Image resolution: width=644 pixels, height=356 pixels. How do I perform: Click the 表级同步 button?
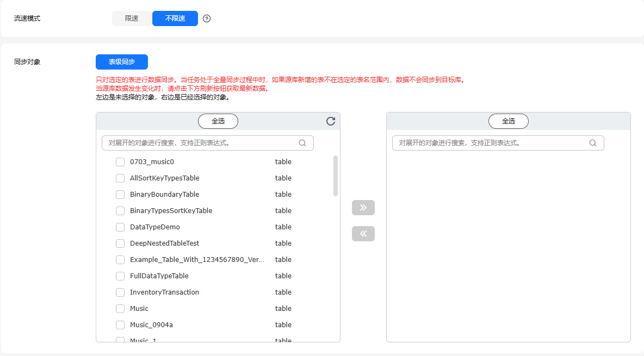(122, 62)
